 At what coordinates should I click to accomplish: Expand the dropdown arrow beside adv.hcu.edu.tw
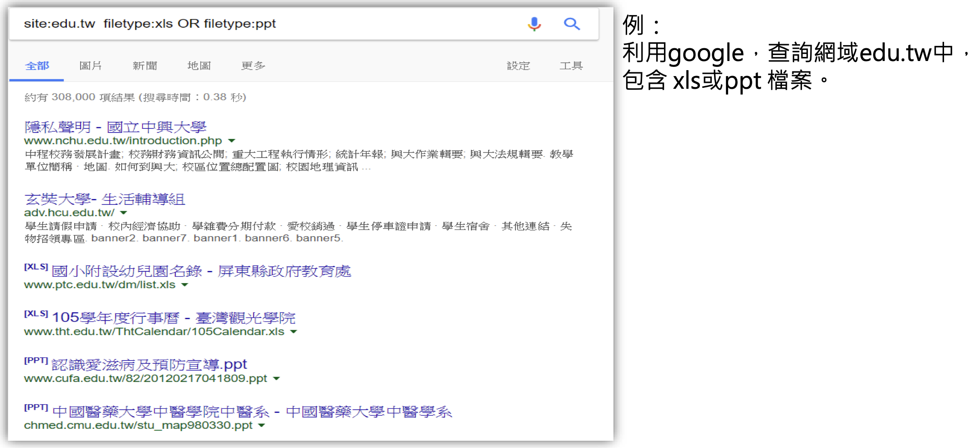(x=124, y=212)
